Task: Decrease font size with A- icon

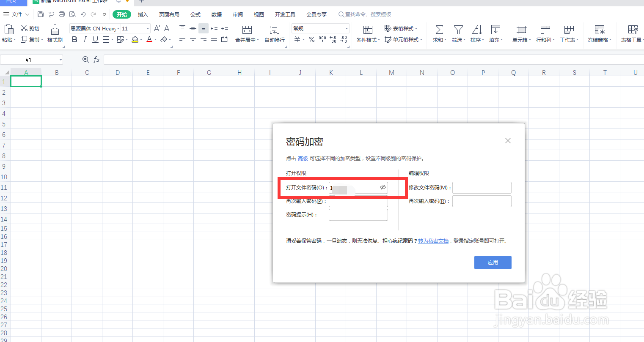Action: [168, 28]
